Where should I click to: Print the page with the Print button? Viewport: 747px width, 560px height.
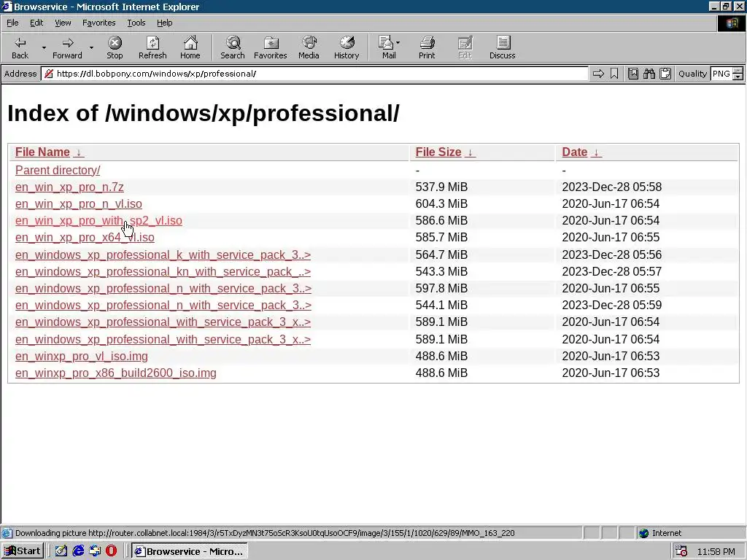(x=427, y=47)
